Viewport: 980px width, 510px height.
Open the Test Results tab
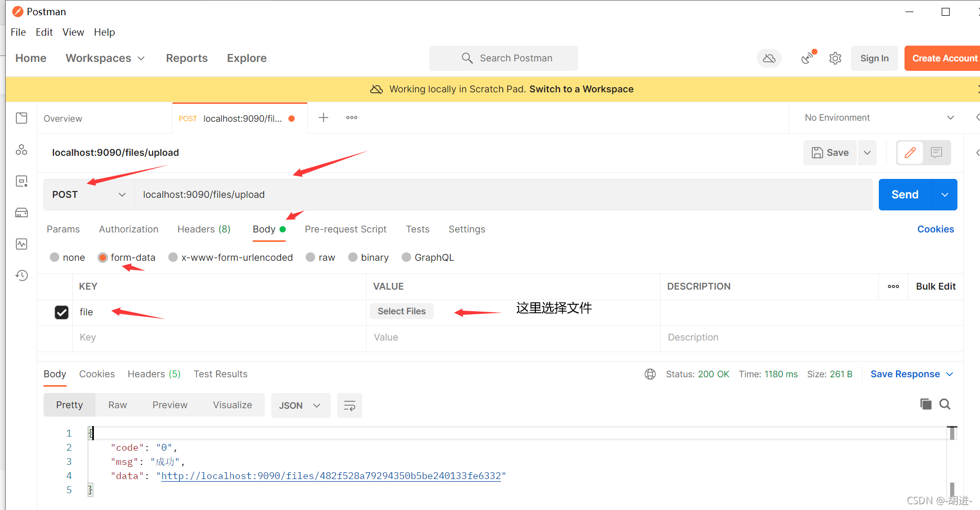[x=220, y=374]
